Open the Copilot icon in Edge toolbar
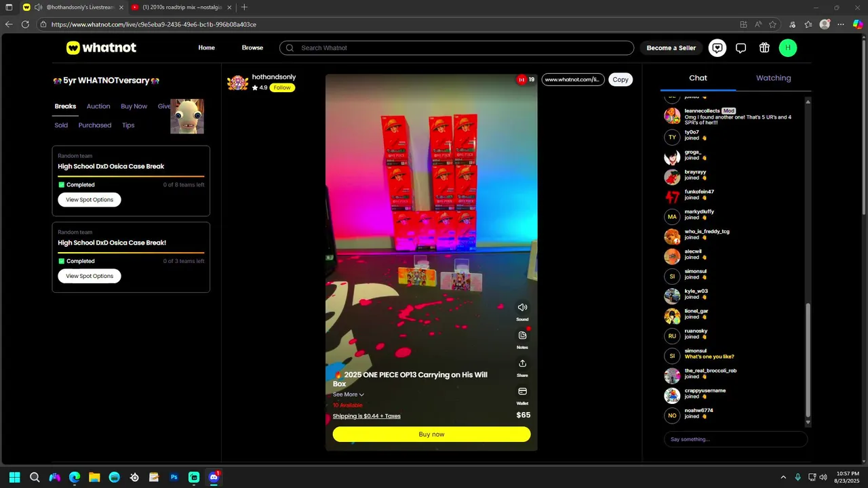 tap(858, 24)
